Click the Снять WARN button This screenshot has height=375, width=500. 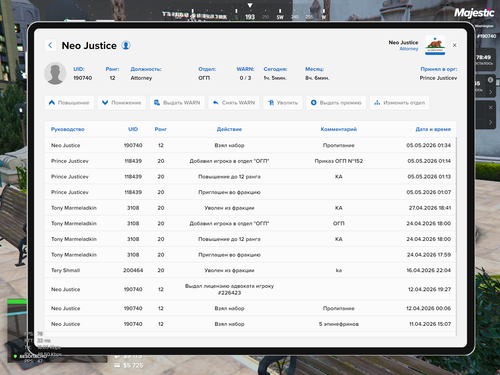pos(234,103)
